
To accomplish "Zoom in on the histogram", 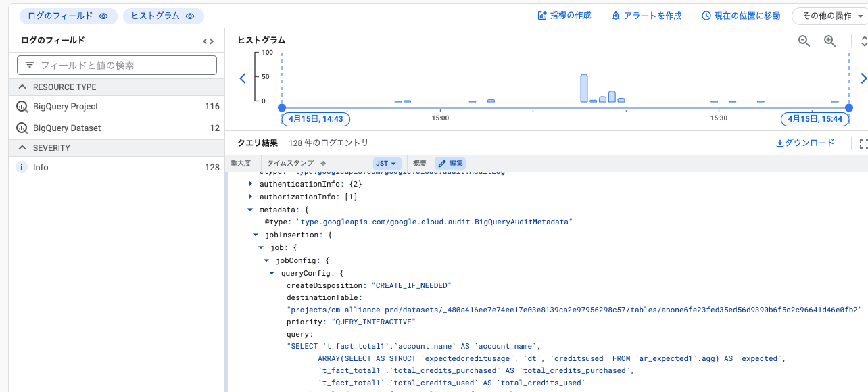I will pyautogui.click(x=829, y=41).
